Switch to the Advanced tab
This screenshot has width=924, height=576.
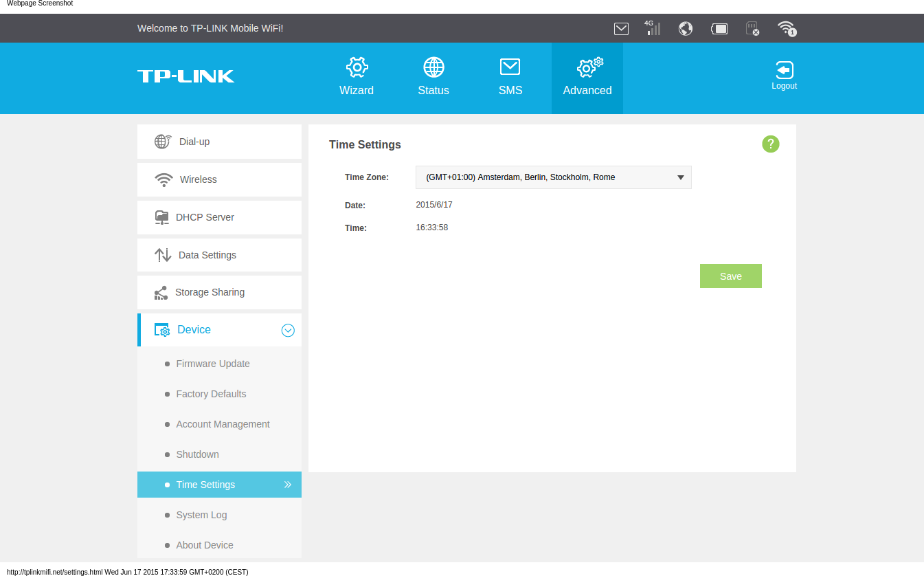[x=587, y=78]
